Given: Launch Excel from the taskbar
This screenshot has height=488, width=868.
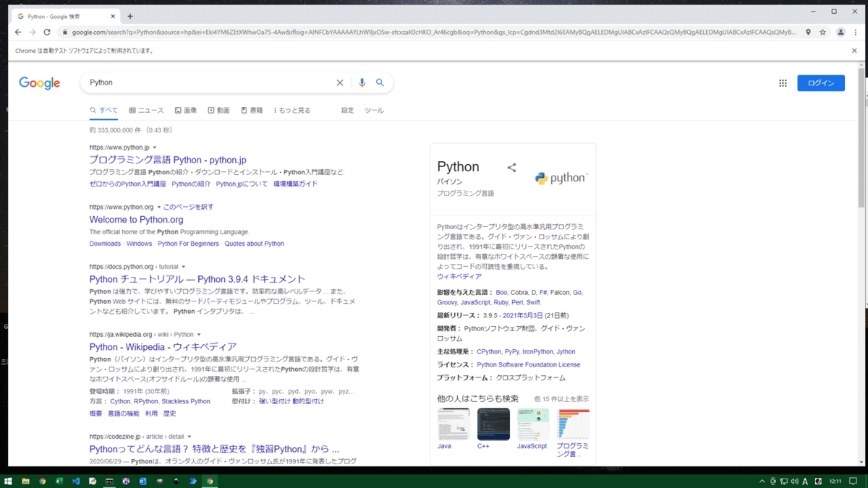Looking at the screenshot, I should coord(59,481).
